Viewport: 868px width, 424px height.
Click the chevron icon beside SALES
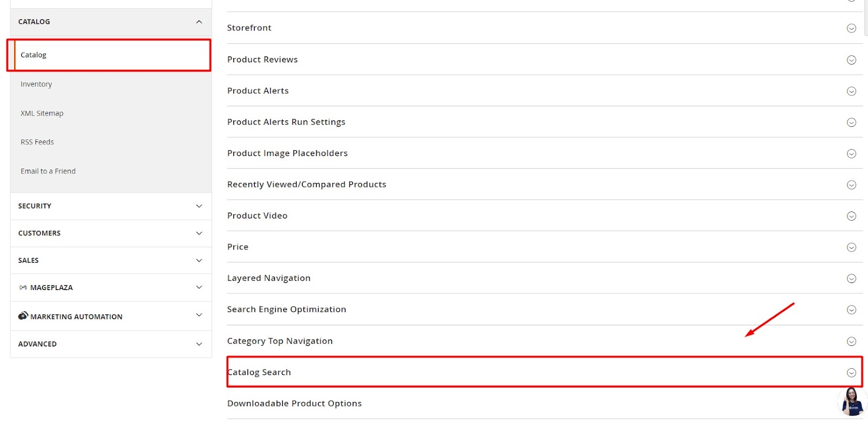(199, 260)
